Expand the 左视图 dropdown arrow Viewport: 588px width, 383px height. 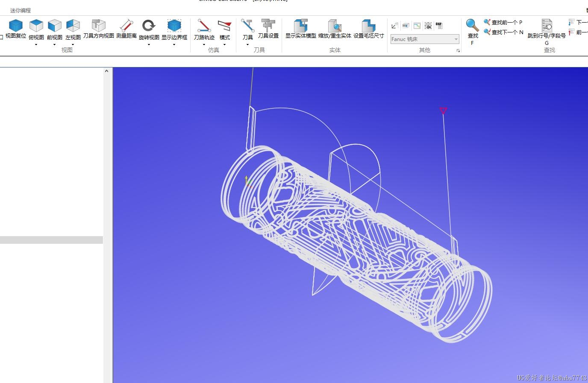(73, 44)
